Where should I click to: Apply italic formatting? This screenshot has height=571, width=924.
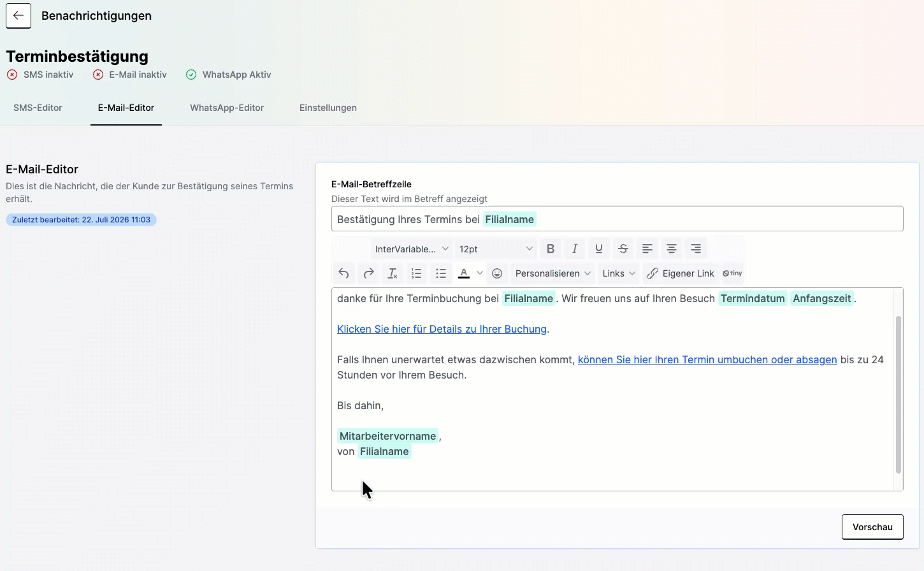point(575,249)
